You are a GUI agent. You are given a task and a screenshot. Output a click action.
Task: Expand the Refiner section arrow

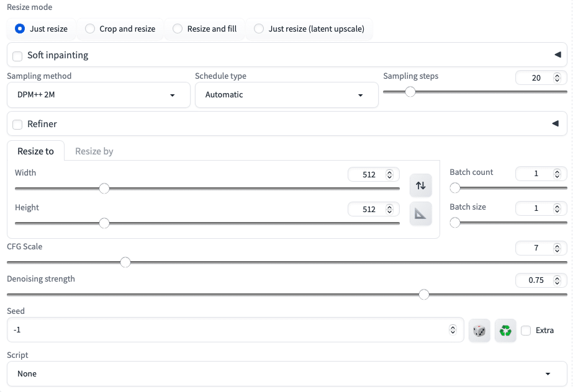(x=556, y=123)
